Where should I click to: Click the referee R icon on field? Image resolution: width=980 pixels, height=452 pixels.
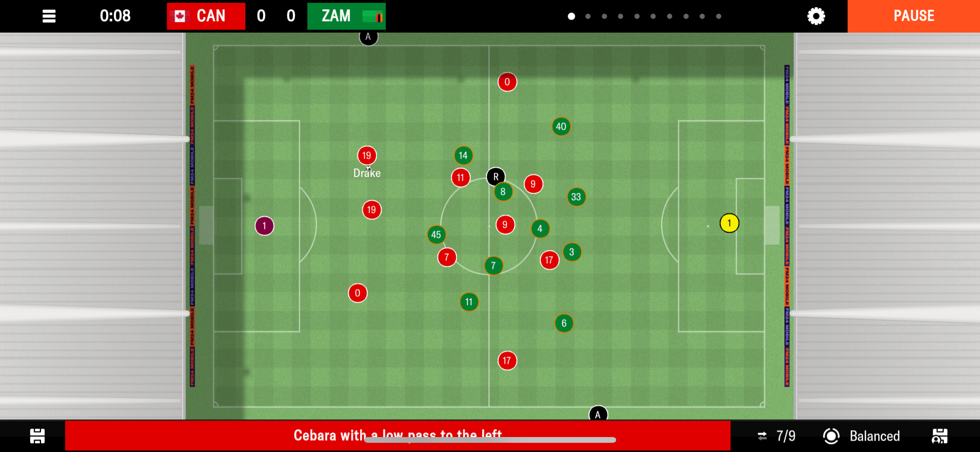point(495,176)
